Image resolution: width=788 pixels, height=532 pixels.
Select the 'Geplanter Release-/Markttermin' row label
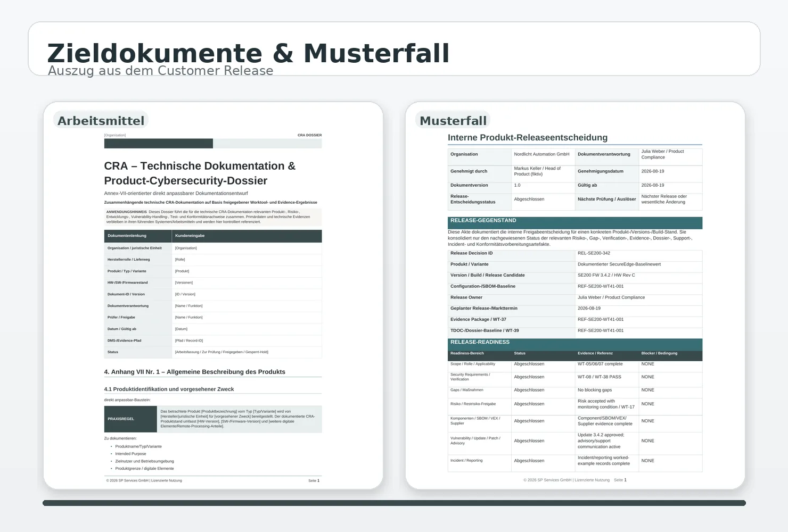[484, 309]
